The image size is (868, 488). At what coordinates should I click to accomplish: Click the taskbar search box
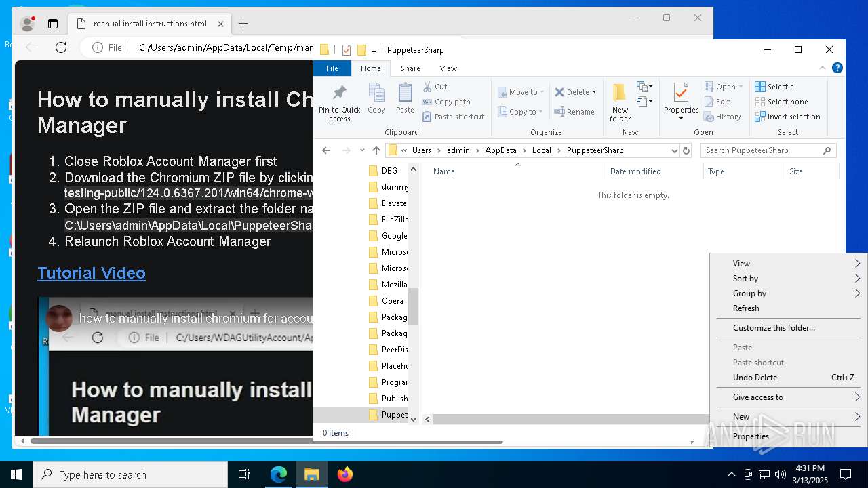130,474
